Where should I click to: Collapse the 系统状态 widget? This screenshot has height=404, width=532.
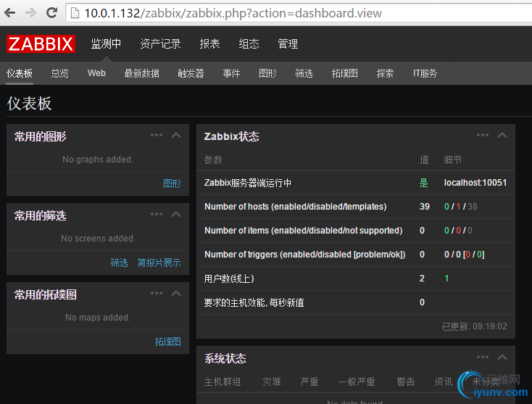502,357
